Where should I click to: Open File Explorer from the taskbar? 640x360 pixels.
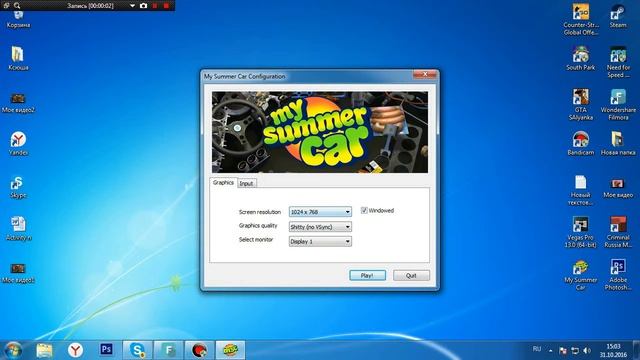[44, 350]
